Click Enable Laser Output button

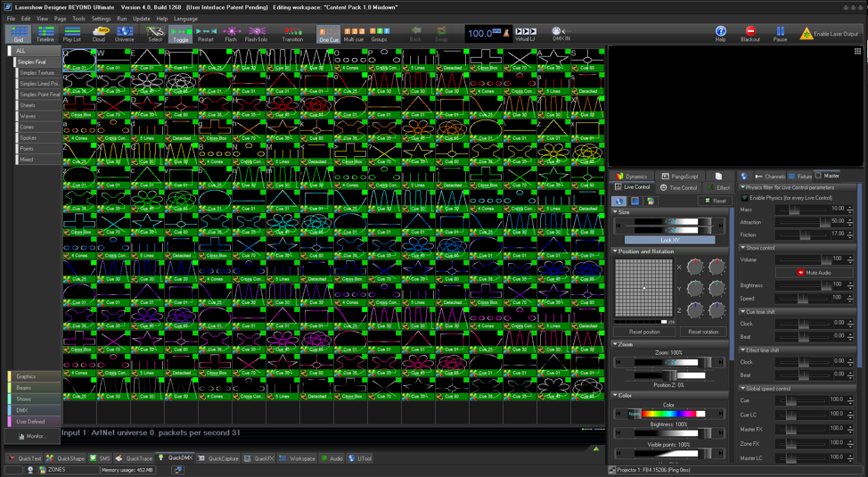829,34
